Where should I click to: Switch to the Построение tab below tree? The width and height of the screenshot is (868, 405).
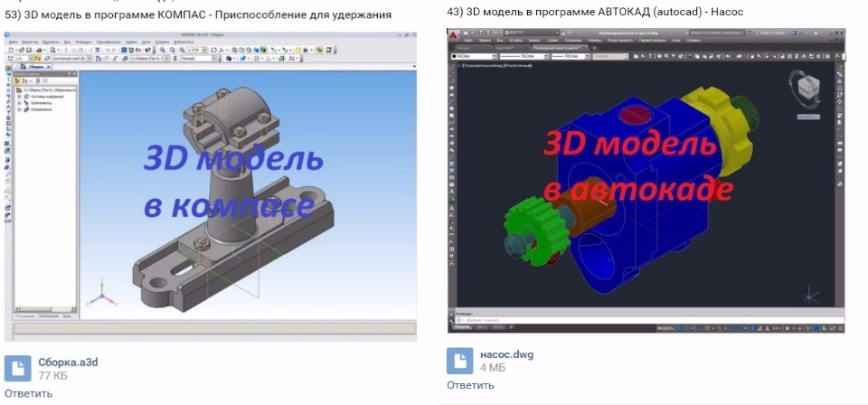coord(25,316)
